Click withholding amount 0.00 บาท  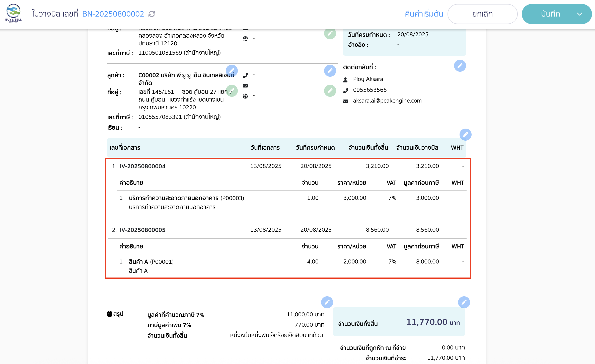(x=453, y=348)
